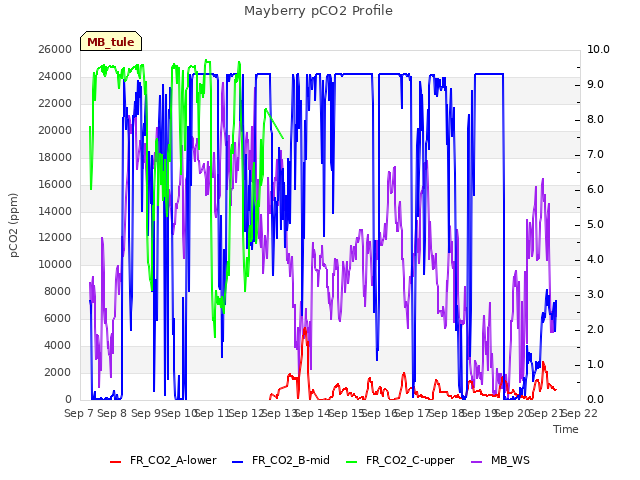Click the MB_tule label box
Viewport: 640px width, 480px height.
111,41
